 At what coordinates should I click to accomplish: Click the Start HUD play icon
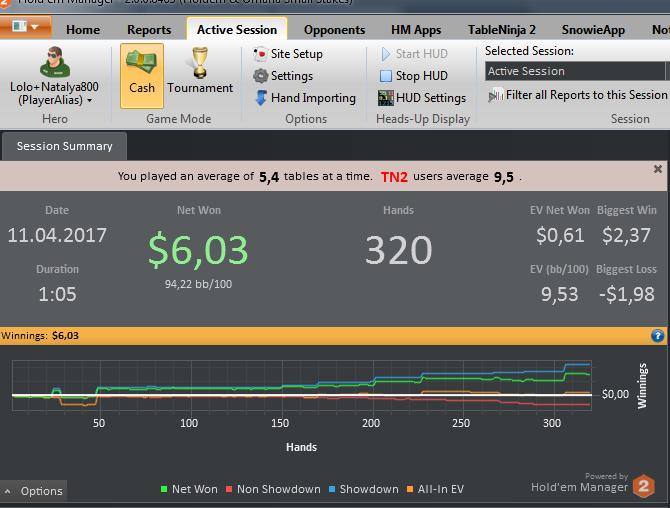click(385, 54)
